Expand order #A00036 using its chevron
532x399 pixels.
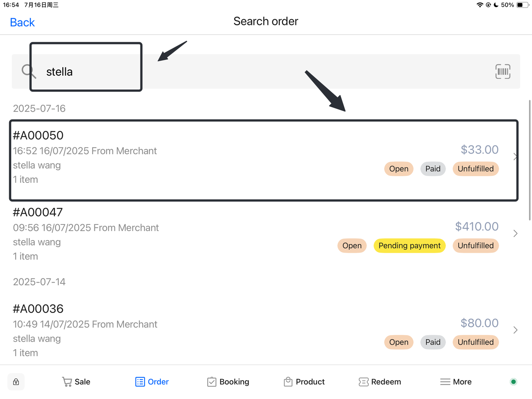click(515, 330)
